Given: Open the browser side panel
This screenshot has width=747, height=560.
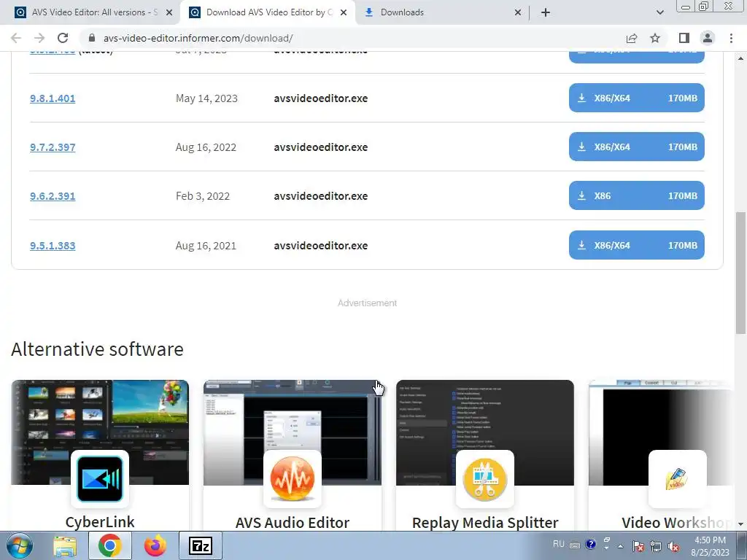Looking at the screenshot, I should pyautogui.click(x=684, y=38).
